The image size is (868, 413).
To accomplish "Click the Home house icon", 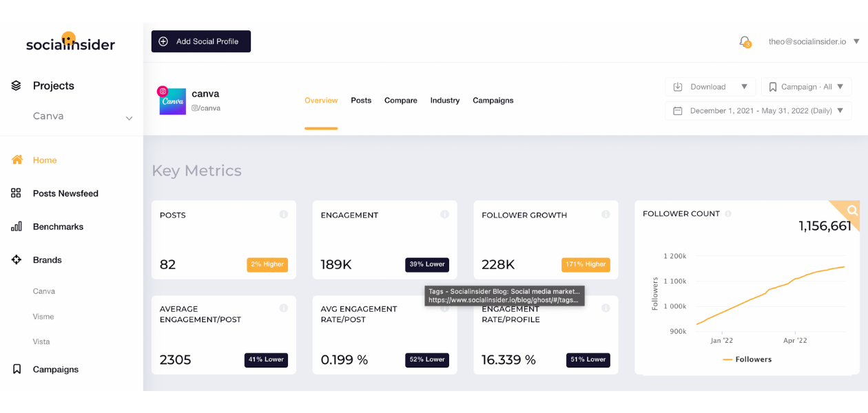I will [x=17, y=160].
